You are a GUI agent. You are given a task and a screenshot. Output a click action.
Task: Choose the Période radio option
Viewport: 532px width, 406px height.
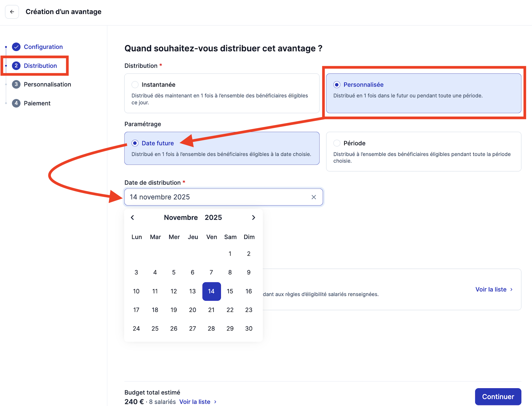(337, 143)
